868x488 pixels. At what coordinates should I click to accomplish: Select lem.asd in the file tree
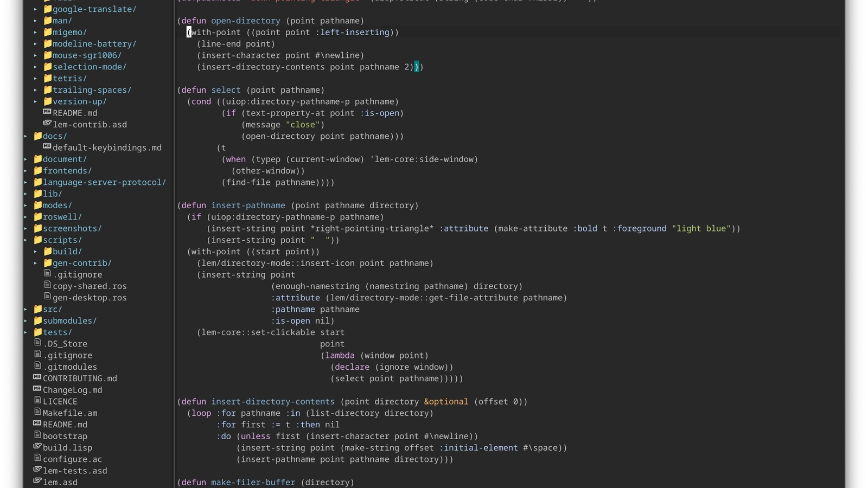click(60, 481)
